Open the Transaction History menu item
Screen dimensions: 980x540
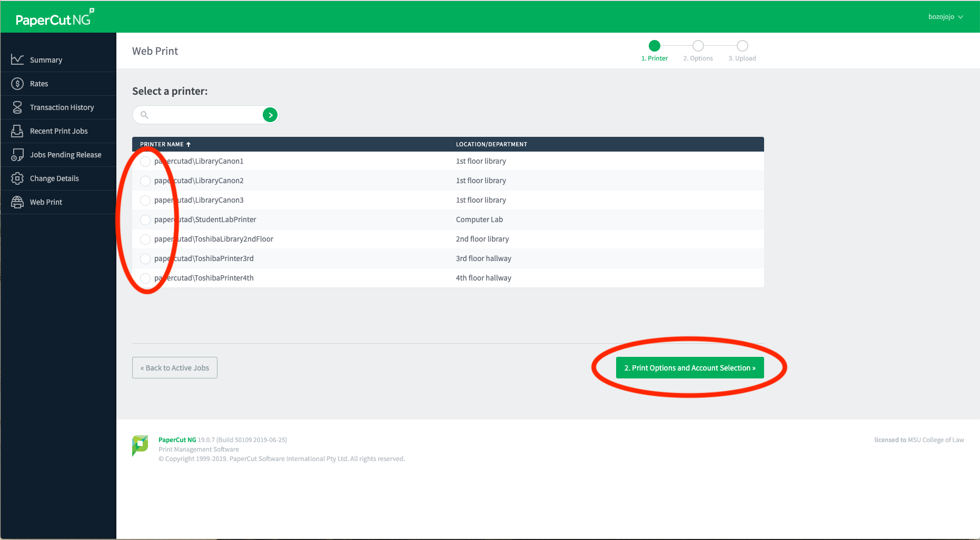pyautogui.click(x=62, y=107)
